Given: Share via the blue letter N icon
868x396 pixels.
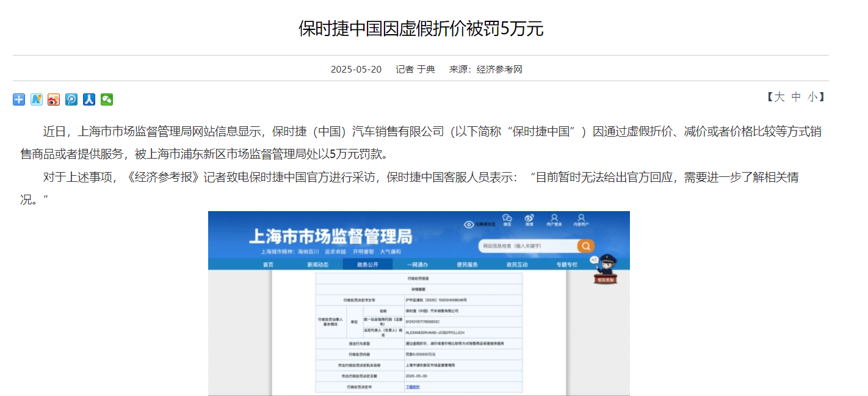Looking at the screenshot, I should click(37, 99).
